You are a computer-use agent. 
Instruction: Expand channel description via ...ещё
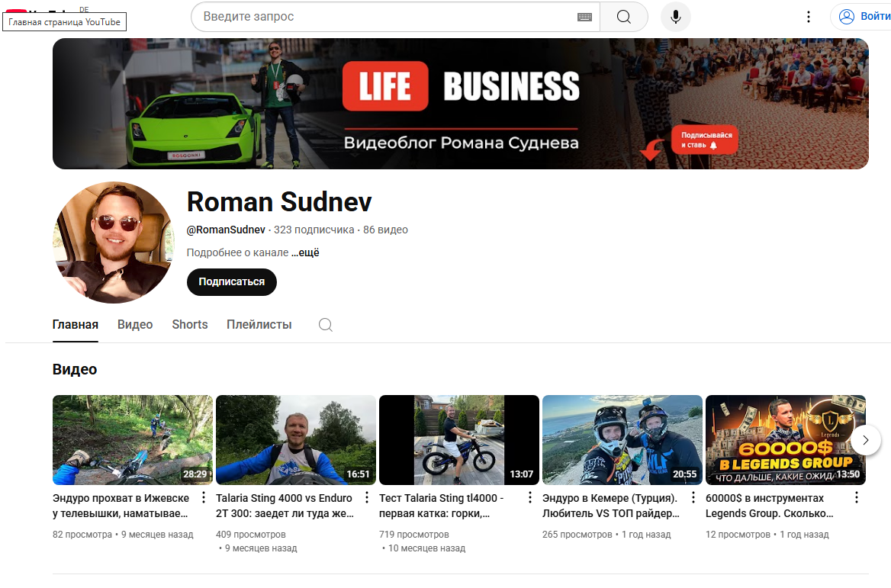pos(305,252)
